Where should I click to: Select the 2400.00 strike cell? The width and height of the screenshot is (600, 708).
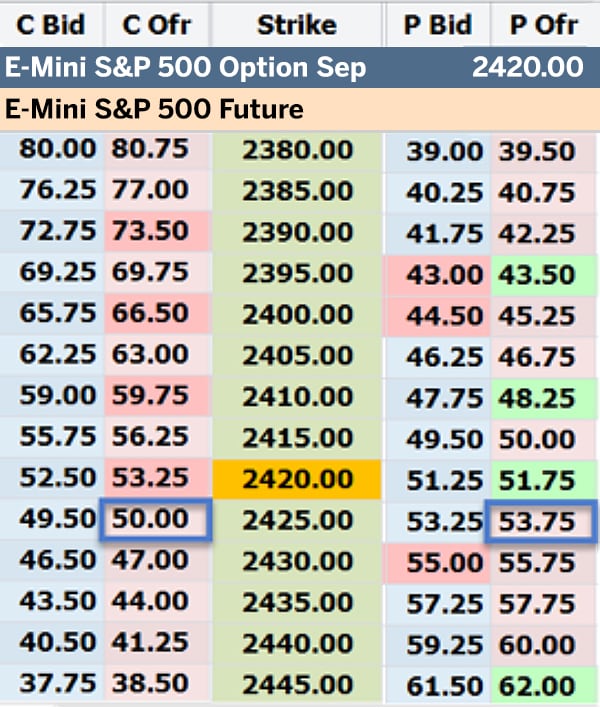(x=297, y=315)
